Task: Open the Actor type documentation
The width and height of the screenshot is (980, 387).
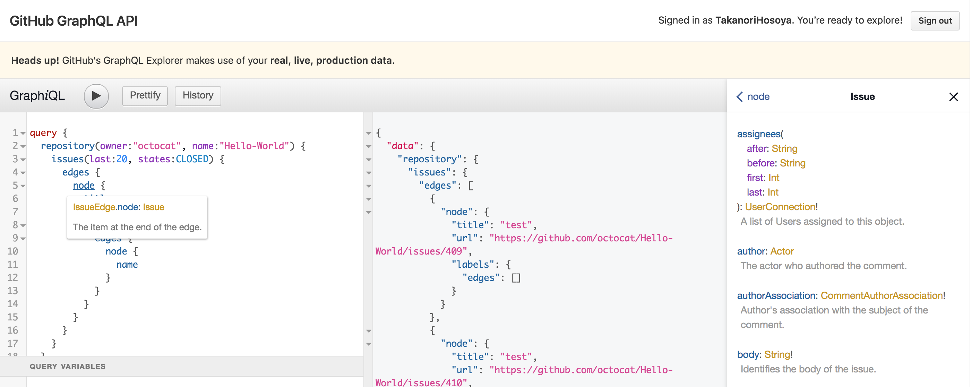Action: click(x=782, y=251)
